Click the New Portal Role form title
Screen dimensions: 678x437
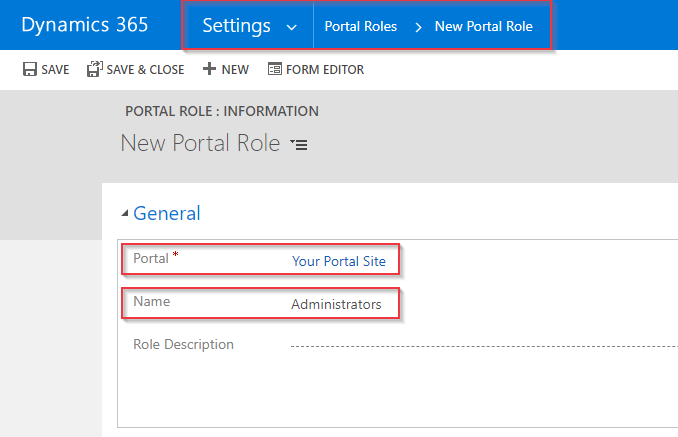click(x=200, y=143)
